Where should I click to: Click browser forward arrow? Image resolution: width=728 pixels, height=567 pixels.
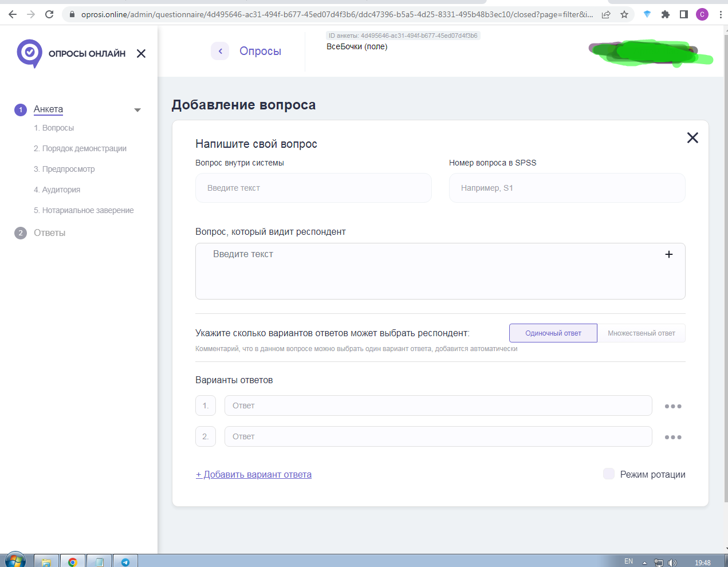(31, 14)
